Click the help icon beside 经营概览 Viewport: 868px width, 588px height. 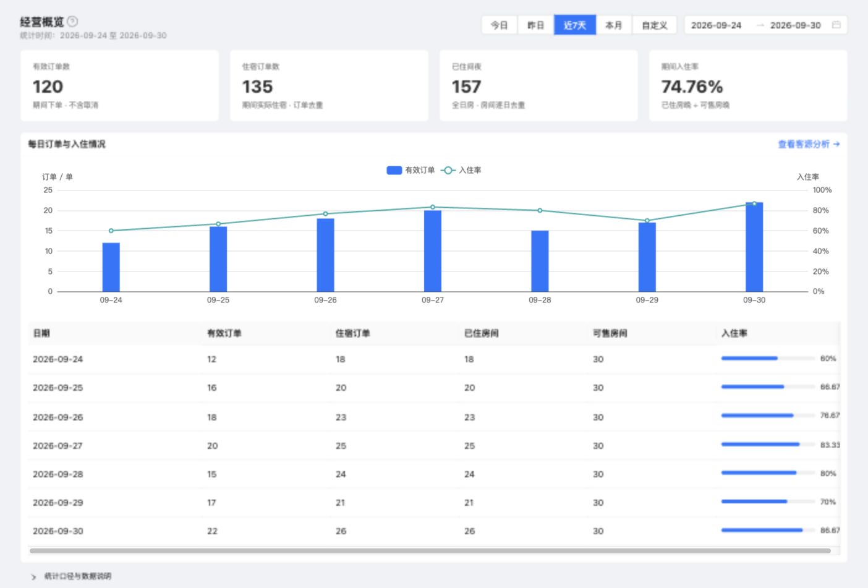click(72, 22)
